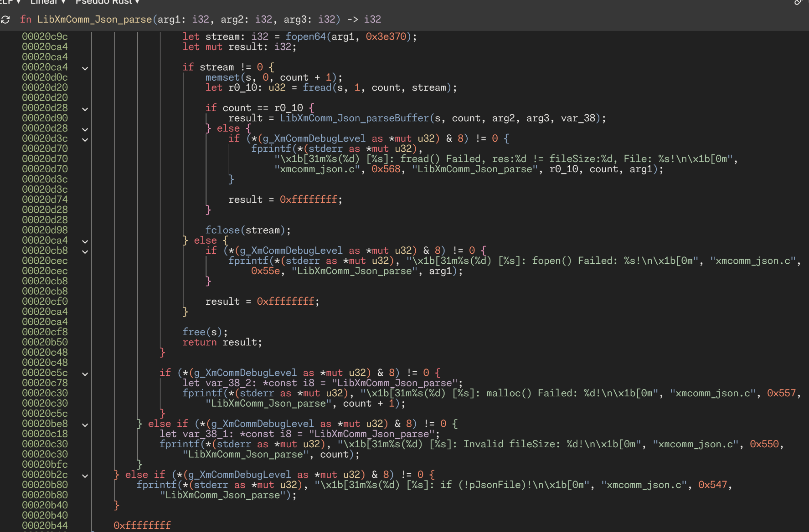This screenshot has width=809, height=532.
Task: Open the Linear view dropdown
Action: 48,2
